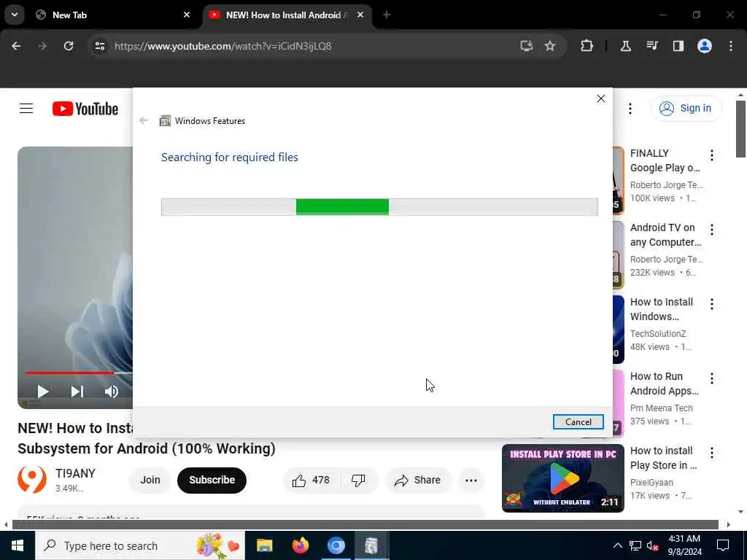
Task: Click the page vertical scrollbar thumb
Action: click(x=740, y=128)
